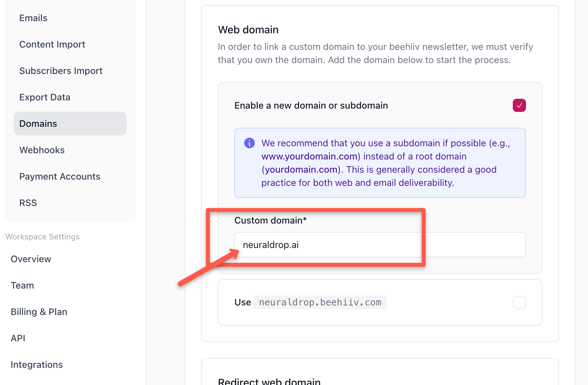Click the info icon in the recommendation box
Image resolution: width=588 pixels, height=385 pixels.
(x=249, y=143)
